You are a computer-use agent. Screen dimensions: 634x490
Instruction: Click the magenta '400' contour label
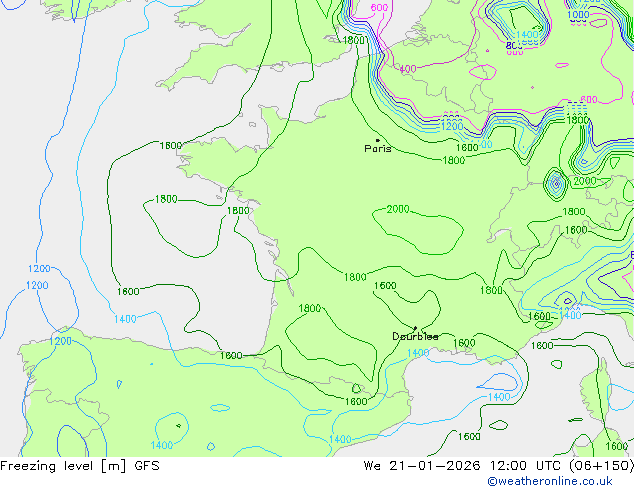[x=408, y=69]
